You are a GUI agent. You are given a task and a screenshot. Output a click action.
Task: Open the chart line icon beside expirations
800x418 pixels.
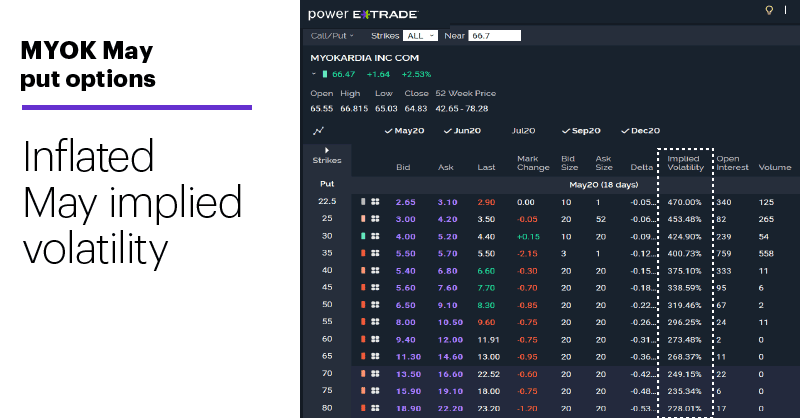point(318,131)
